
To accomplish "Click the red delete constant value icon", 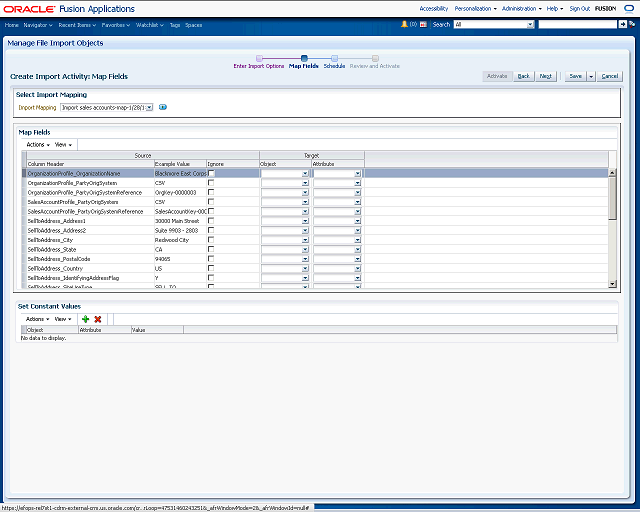I will [x=98, y=318].
